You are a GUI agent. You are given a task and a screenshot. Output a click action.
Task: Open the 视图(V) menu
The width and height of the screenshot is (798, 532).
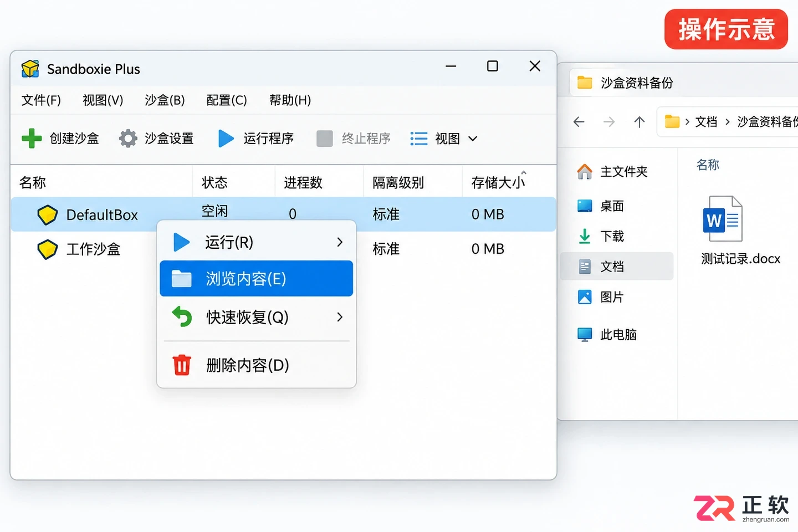pyautogui.click(x=103, y=100)
